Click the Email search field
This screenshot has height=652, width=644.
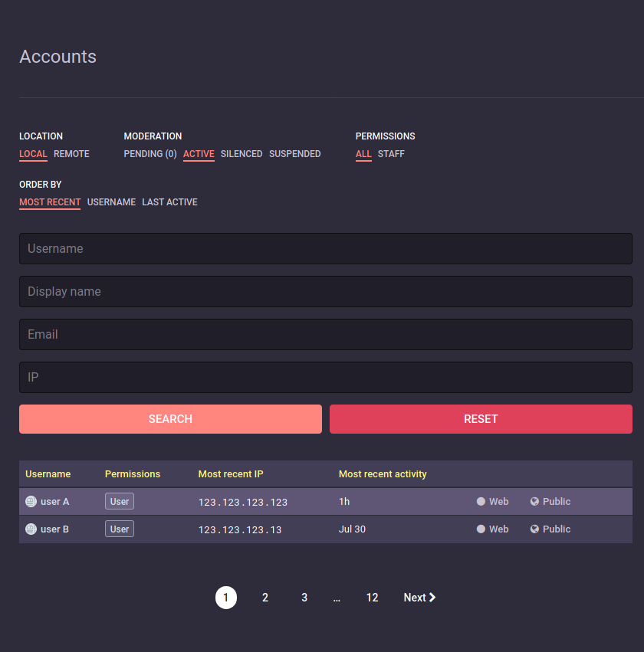pyautogui.click(x=326, y=334)
